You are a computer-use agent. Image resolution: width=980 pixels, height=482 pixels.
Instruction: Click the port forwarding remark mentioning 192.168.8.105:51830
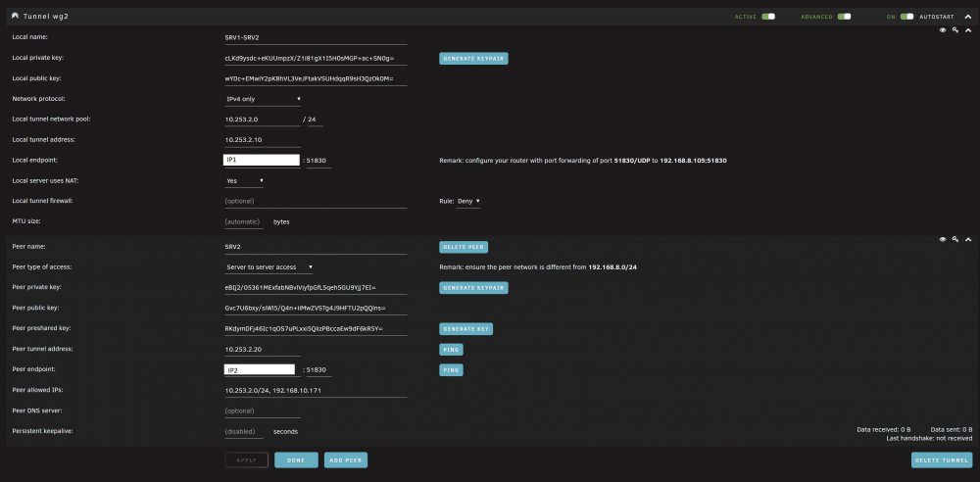pos(583,161)
